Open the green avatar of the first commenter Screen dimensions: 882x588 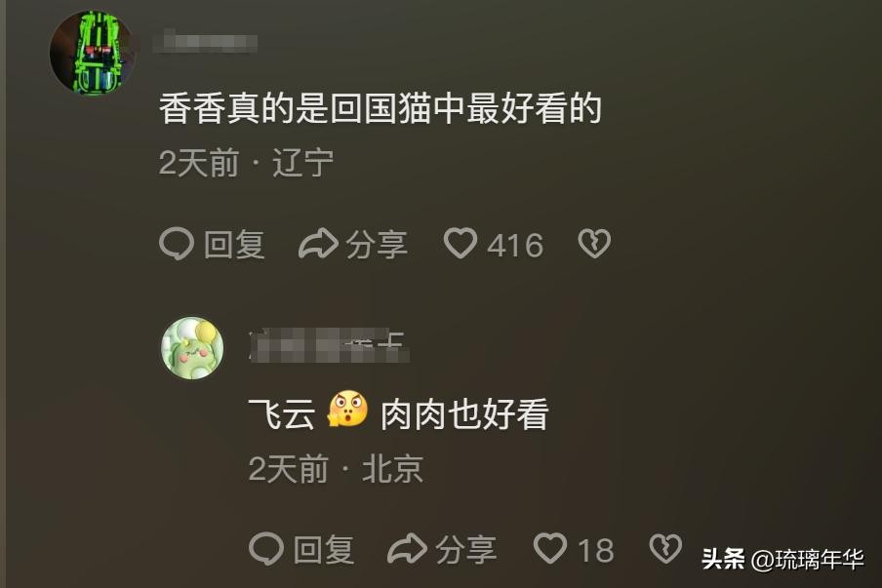[x=93, y=53]
